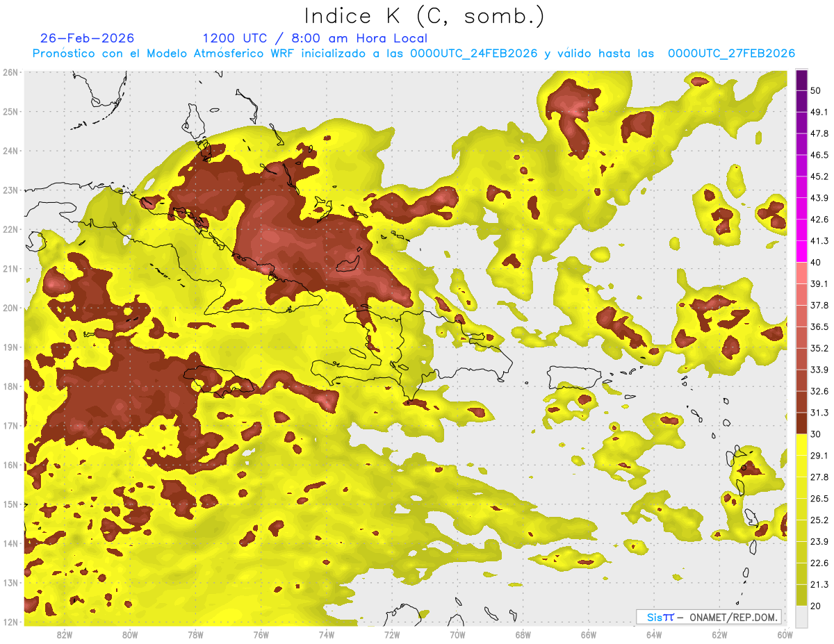This screenshot has width=834, height=644.
Task: Click the colorbar value label '45.2'
Action: tap(819, 176)
